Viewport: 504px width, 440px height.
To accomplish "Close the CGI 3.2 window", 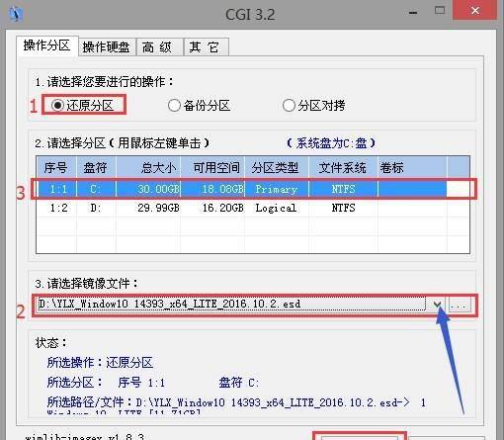I will 475,11.
